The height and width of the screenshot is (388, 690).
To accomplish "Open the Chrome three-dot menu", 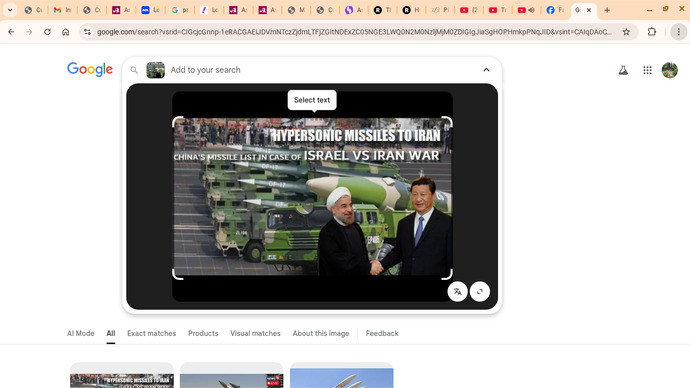I will (x=679, y=32).
